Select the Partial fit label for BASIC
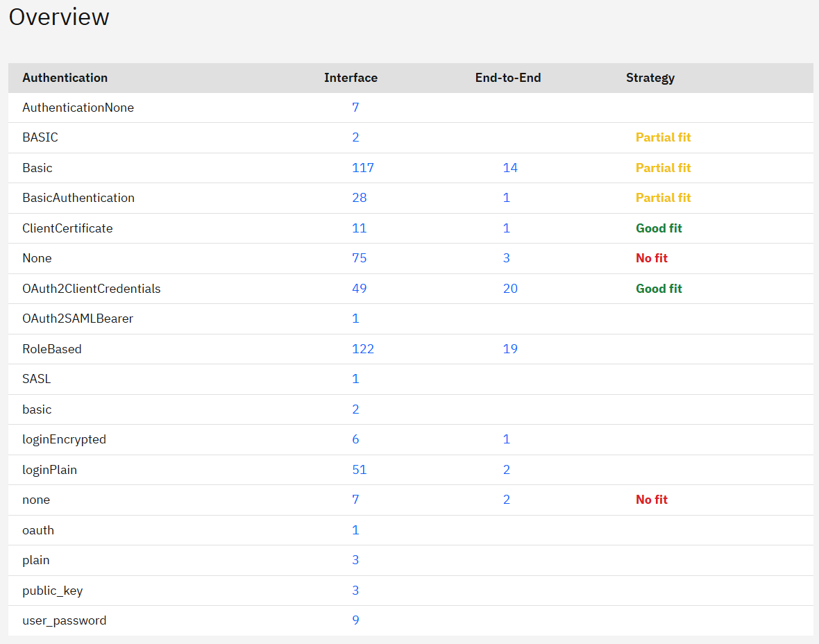 663,137
